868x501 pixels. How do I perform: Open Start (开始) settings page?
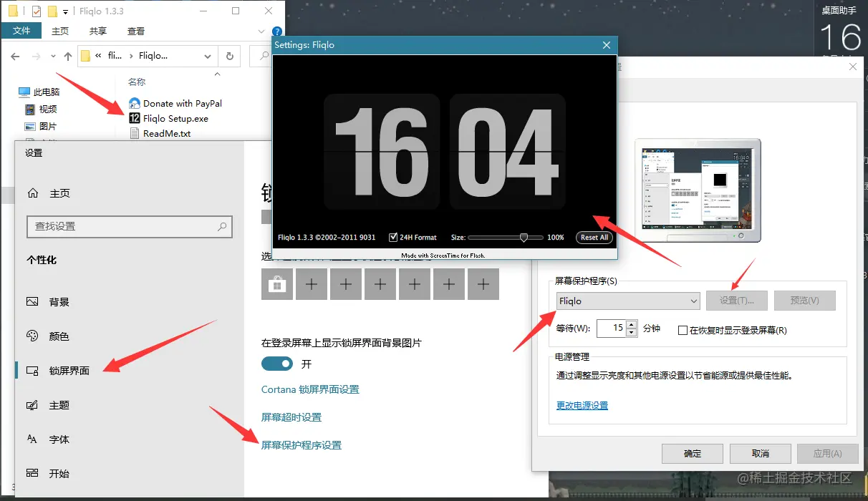49,473
